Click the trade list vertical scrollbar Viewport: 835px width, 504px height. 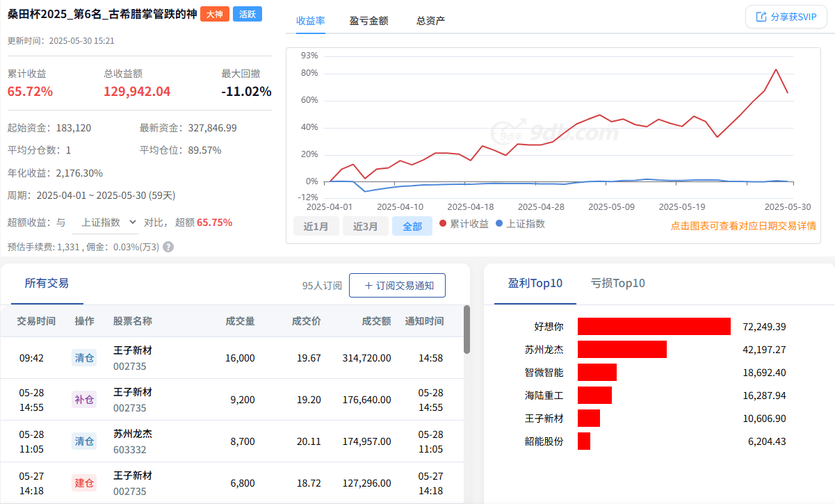tap(467, 330)
